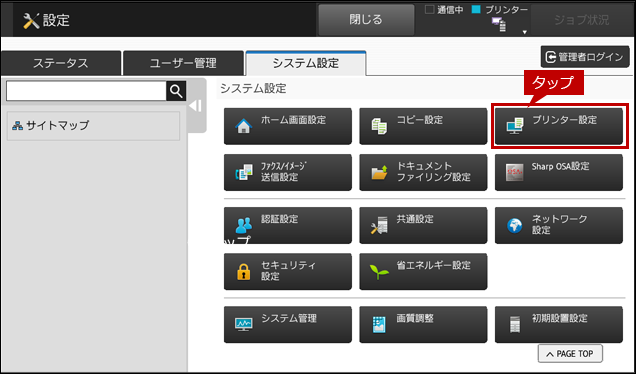The image size is (636, 374).
Task: Open ドキュメントファイリング設定 tile
Action: coord(423,172)
